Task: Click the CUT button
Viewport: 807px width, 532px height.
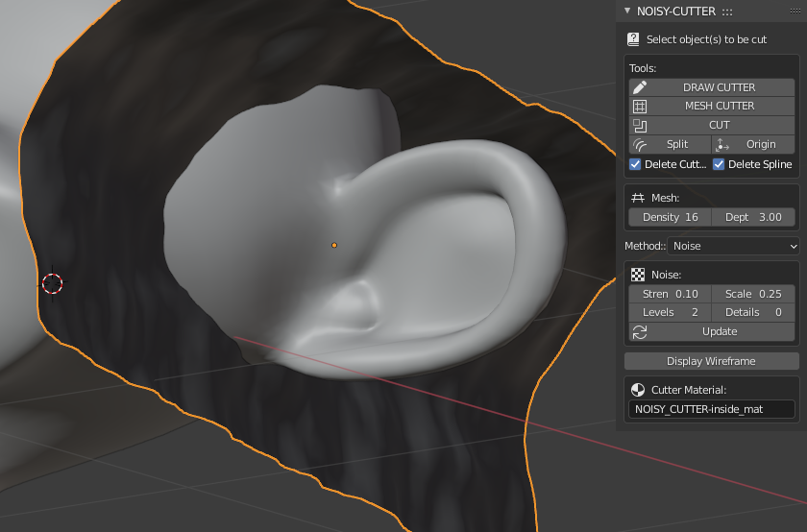Action: point(712,125)
